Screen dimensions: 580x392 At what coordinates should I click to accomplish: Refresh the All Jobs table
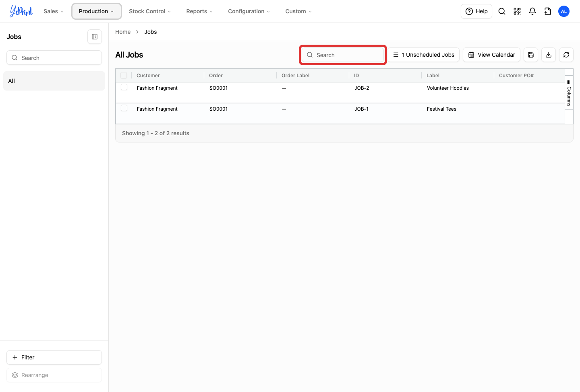(566, 55)
